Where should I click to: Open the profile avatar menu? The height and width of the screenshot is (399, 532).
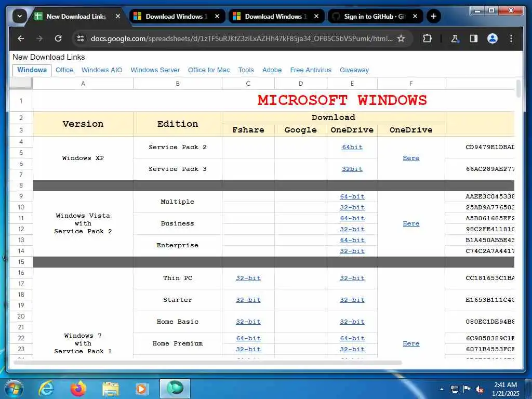click(493, 38)
